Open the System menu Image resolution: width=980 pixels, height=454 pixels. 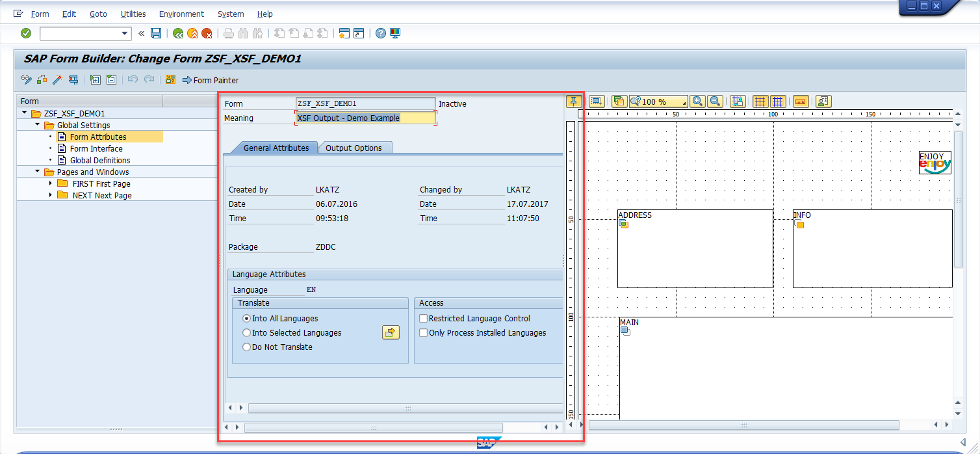click(x=231, y=14)
